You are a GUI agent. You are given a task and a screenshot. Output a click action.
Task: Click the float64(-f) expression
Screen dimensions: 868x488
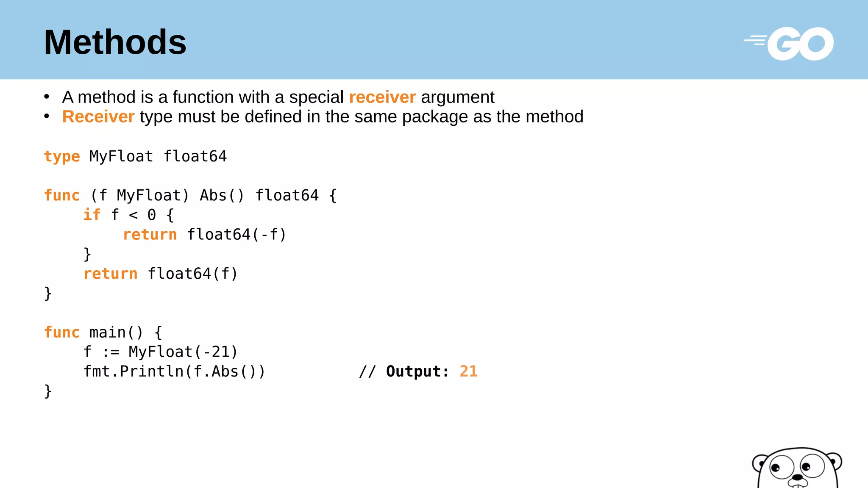pos(236,235)
